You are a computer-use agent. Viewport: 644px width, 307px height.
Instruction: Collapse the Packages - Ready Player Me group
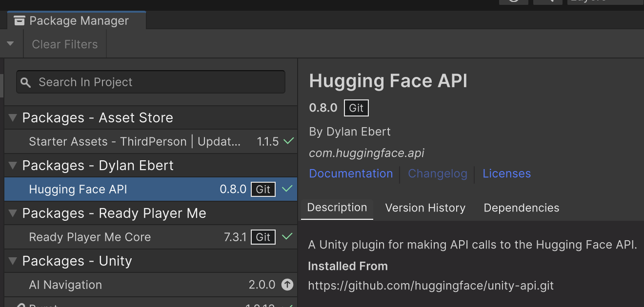click(13, 213)
